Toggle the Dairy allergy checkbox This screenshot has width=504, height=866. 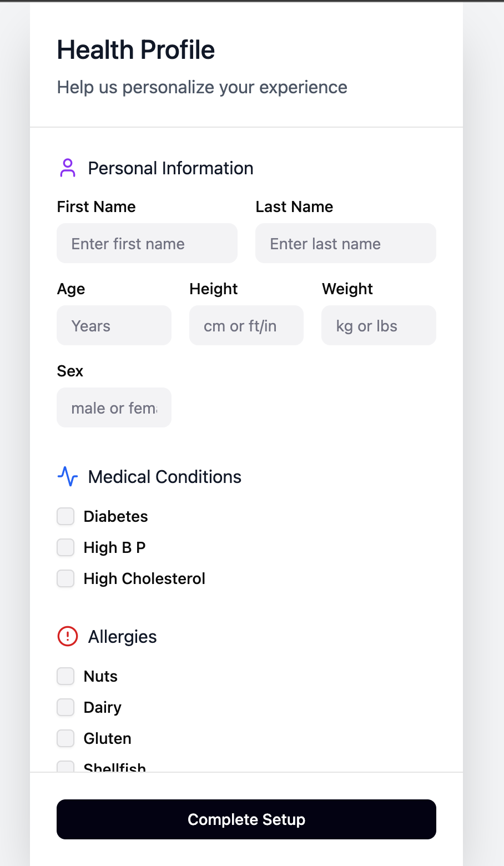[x=65, y=707]
